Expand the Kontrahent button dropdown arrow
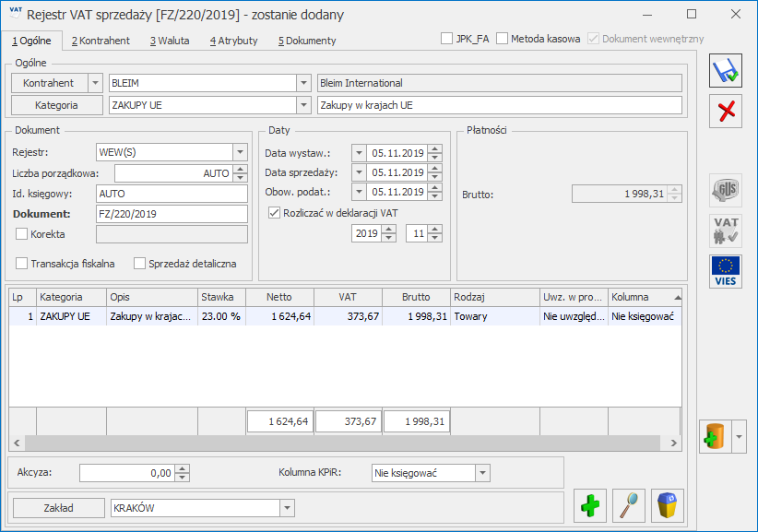Image resolution: width=758 pixels, height=532 pixels. point(95,83)
